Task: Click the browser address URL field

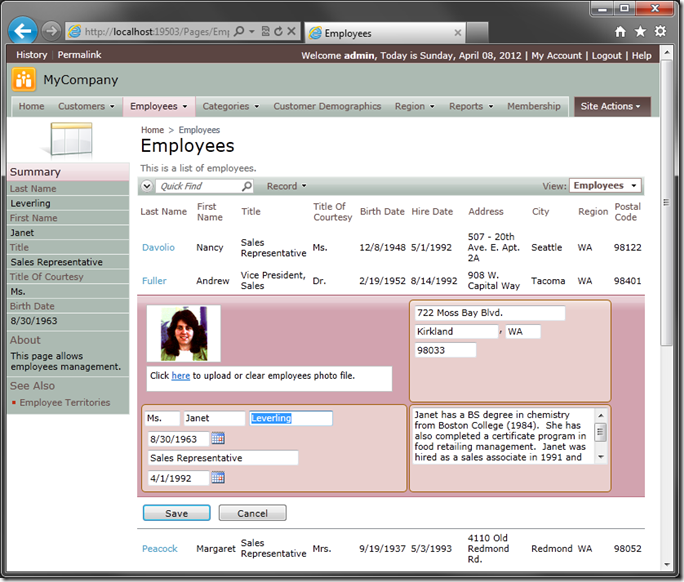Action: tap(156, 31)
